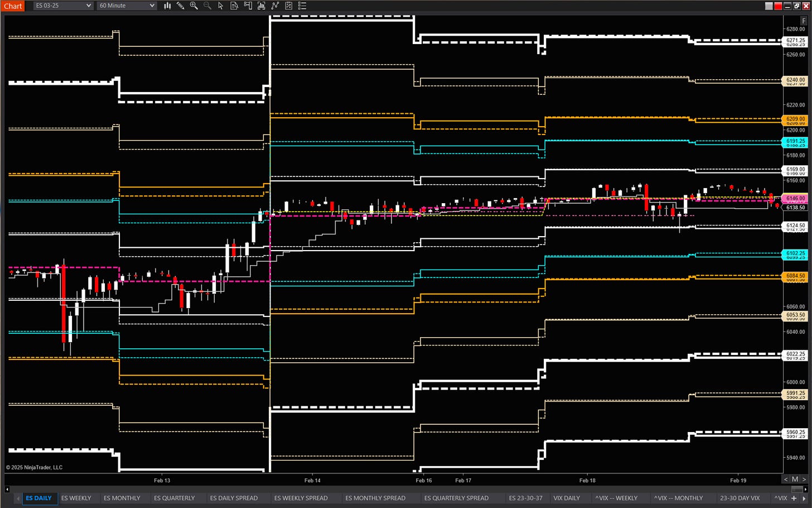This screenshot has width=812, height=508.
Task: Click the zoom out magnifier icon
Action: [x=207, y=6]
